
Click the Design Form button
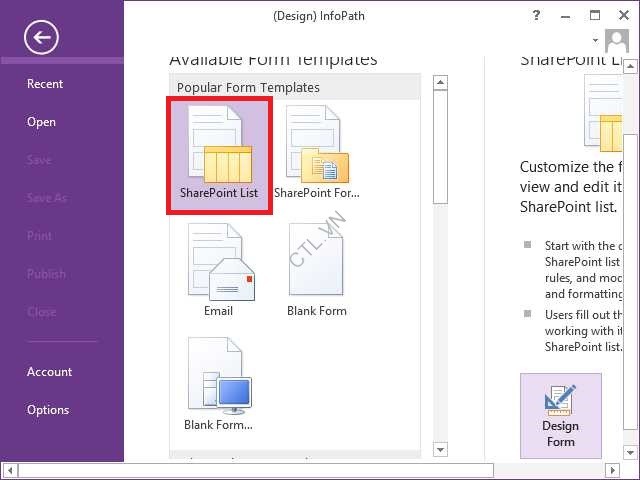560,414
